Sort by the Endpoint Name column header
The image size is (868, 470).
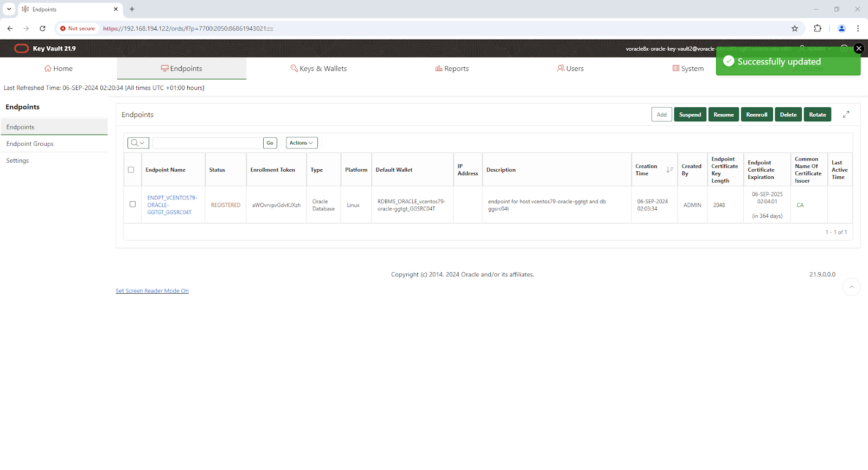(165, 170)
